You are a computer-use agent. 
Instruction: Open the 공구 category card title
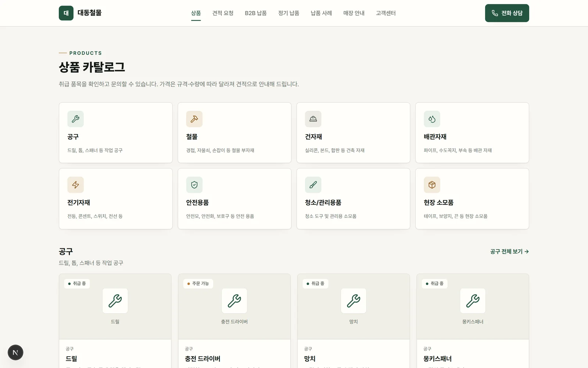73,137
